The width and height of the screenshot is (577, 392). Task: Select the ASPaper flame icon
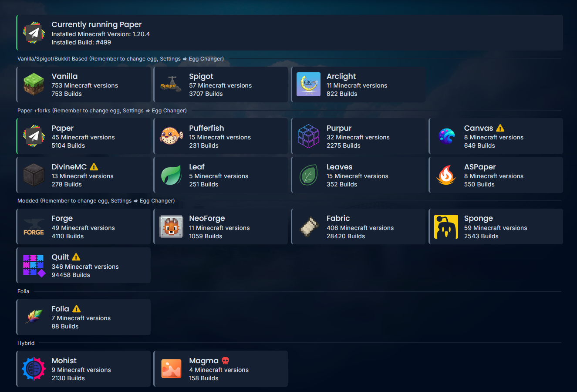(446, 175)
